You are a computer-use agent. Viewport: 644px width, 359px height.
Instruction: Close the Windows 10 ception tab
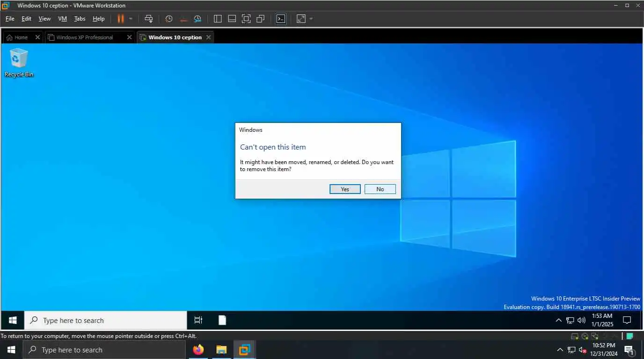pos(208,37)
